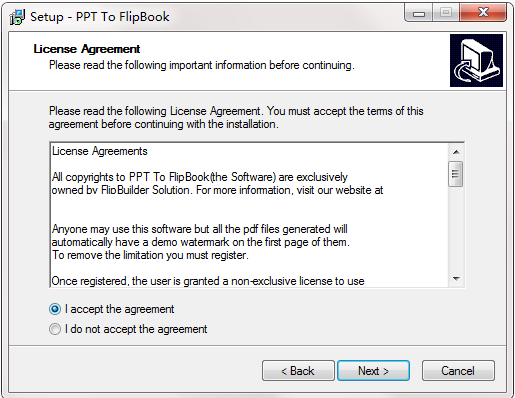
Task: Click the empty scrollbar track below the thumb
Action: pos(456,229)
